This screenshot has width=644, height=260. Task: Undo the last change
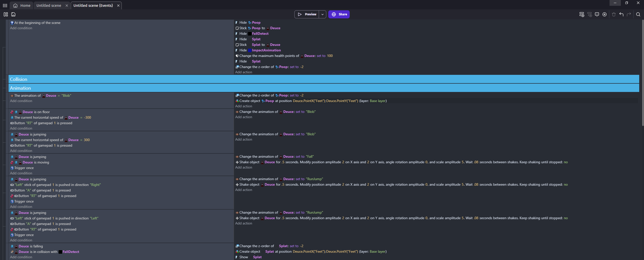click(621, 14)
